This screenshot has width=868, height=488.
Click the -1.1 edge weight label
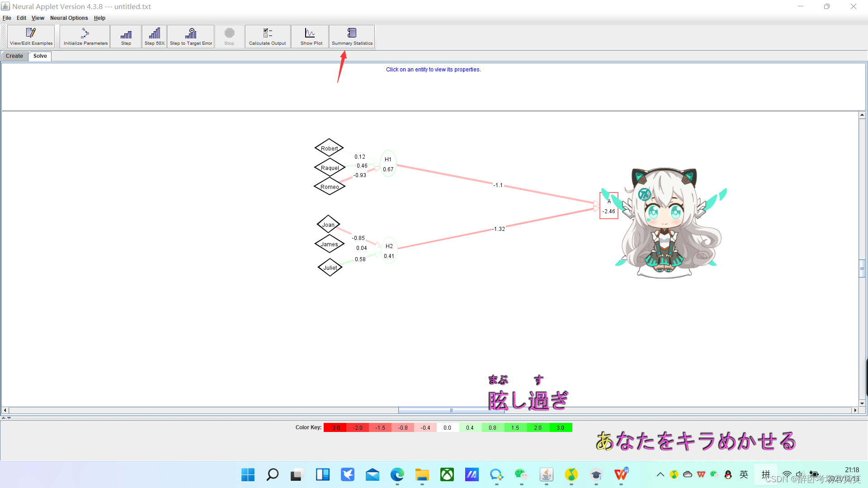[498, 185]
